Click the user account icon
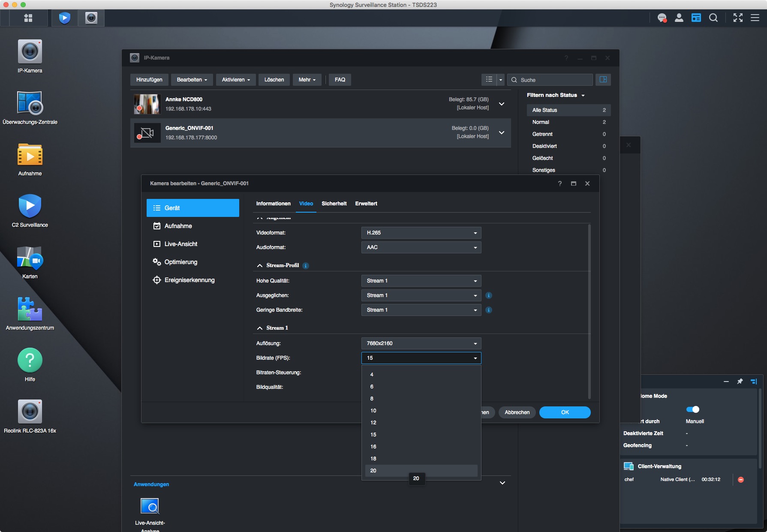 (x=679, y=18)
